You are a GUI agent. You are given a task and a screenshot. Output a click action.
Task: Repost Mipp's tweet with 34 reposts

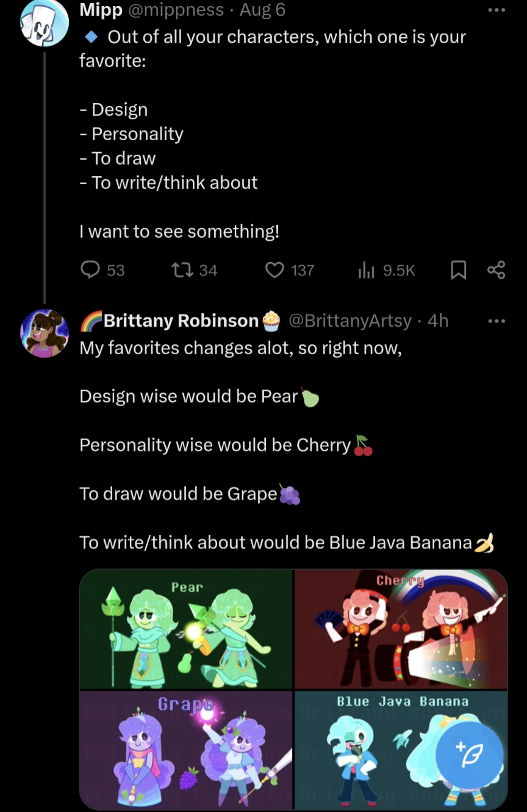pos(194,270)
